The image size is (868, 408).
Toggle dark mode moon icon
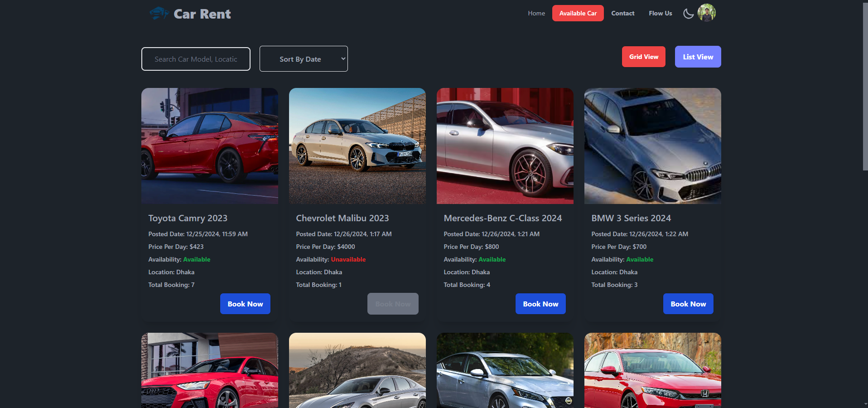tap(688, 14)
